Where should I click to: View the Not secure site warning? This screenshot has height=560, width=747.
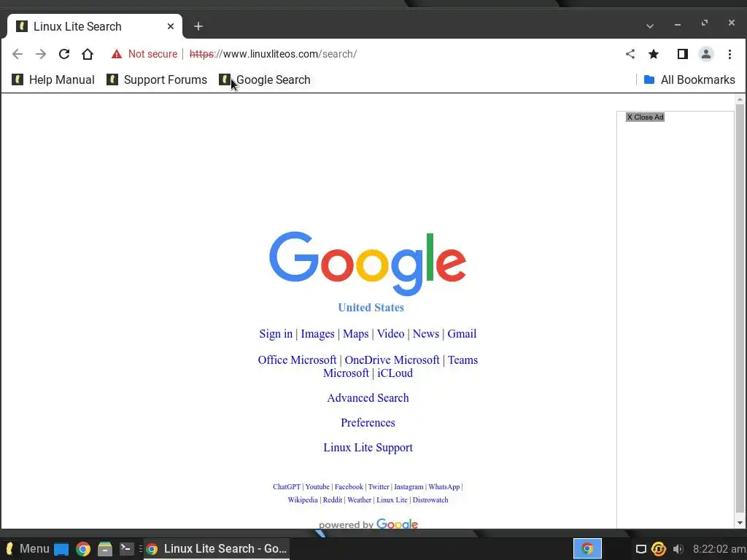pyautogui.click(x=144, y=54)
